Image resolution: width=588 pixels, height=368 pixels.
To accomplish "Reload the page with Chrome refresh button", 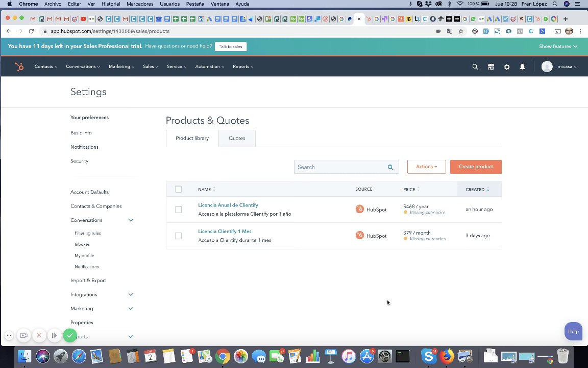I will (31, 31).
